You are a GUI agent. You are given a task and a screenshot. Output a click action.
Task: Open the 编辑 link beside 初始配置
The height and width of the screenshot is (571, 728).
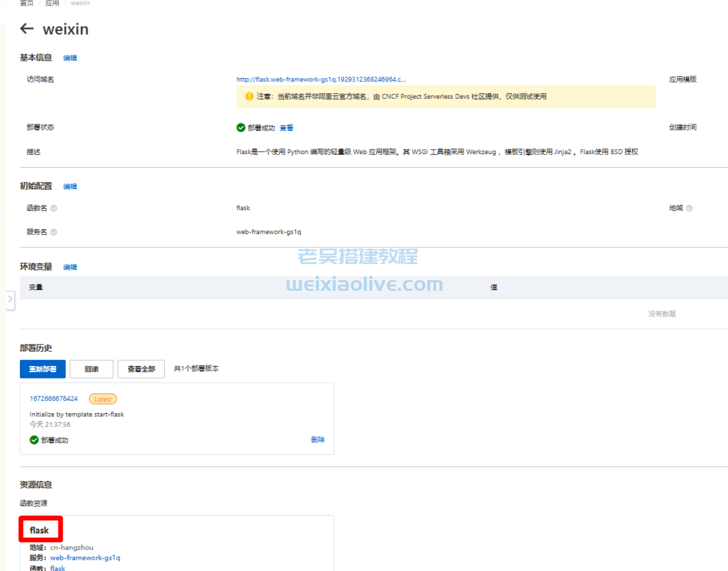coord(70,186)
